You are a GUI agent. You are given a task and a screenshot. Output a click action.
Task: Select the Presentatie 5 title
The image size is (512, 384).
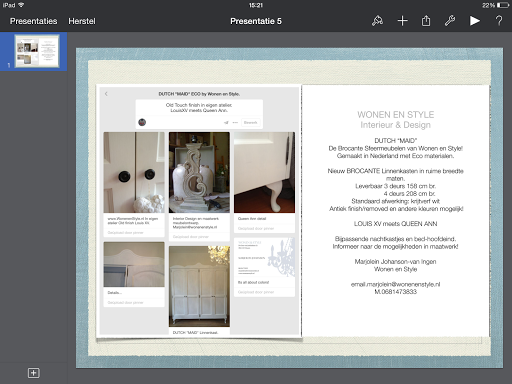tap(256, 21)
